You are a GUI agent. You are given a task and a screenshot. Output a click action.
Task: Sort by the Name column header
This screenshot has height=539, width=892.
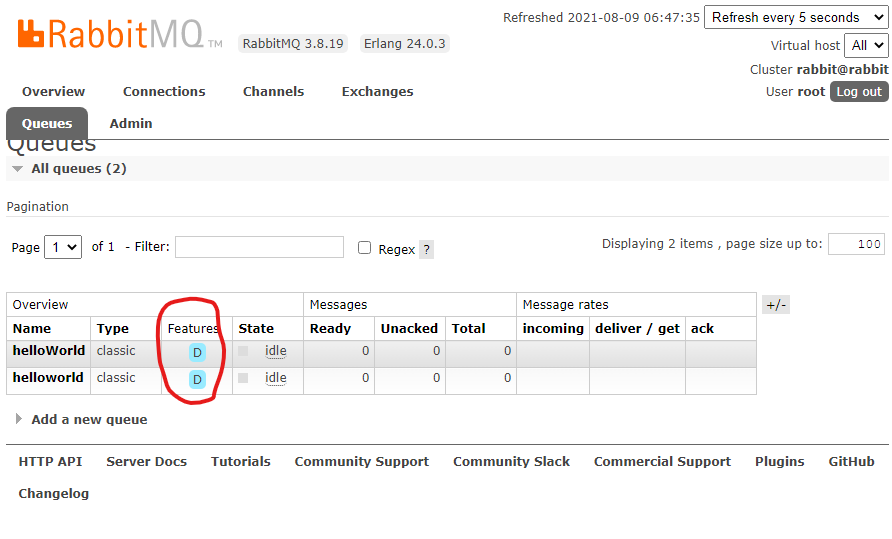pyautogui.click(x=32, y=329)
